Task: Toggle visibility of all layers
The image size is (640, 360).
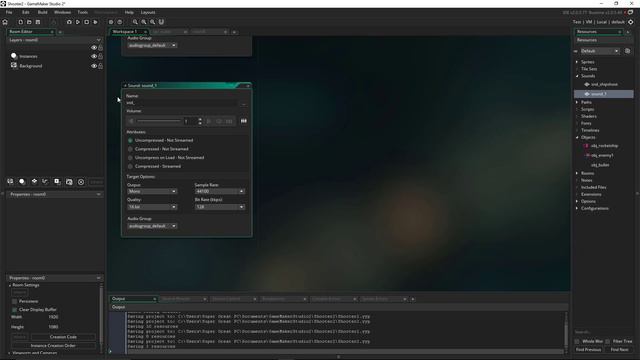Action: pyautogui.click(x=94, y=47)
